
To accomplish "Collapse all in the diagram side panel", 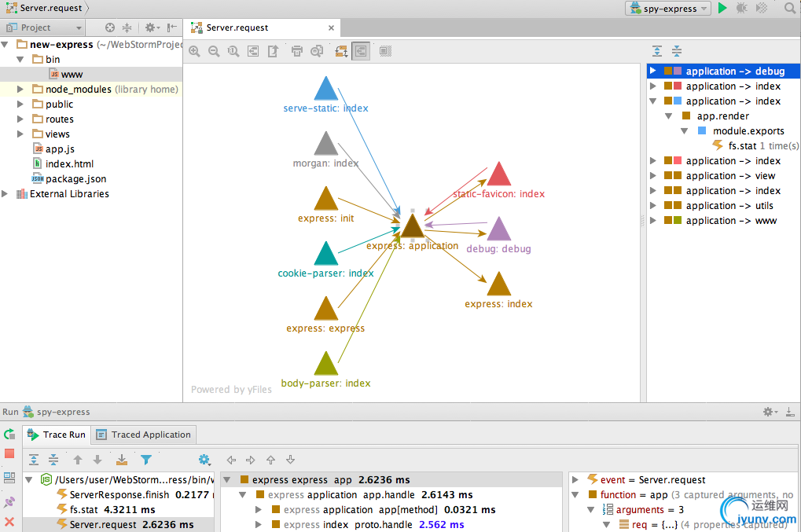I will [676, 51].
